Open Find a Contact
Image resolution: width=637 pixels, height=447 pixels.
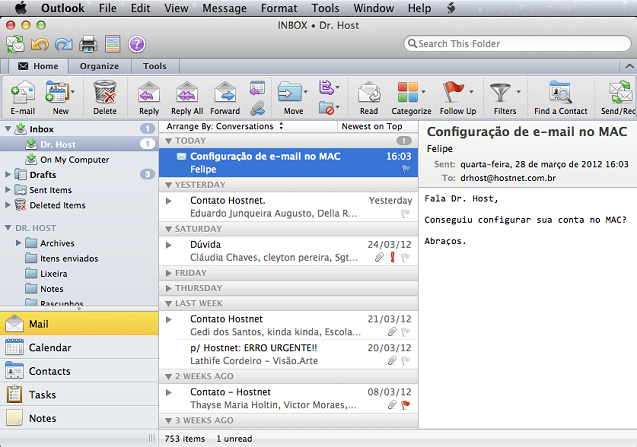[x=560, y=97]
